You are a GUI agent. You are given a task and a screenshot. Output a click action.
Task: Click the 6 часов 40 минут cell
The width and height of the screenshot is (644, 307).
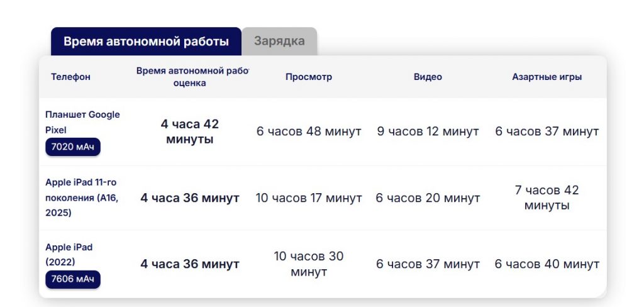coord(547,264)
